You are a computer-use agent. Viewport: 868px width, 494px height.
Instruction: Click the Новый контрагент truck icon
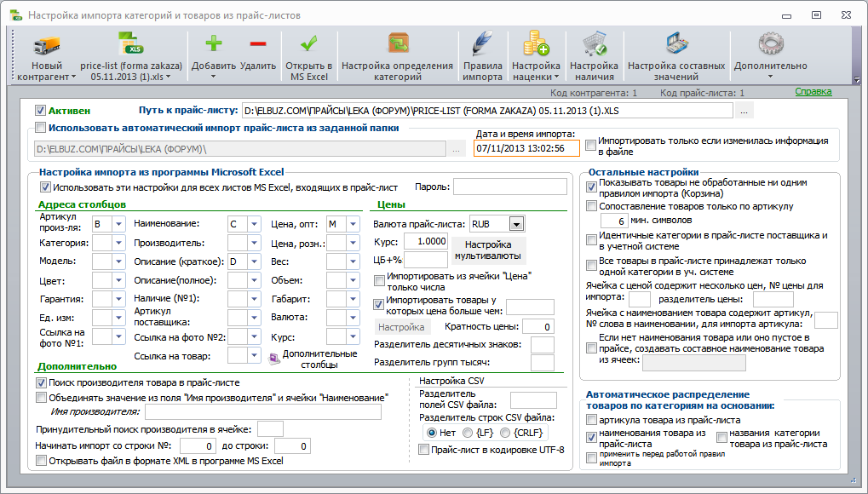tap(47, 45)
